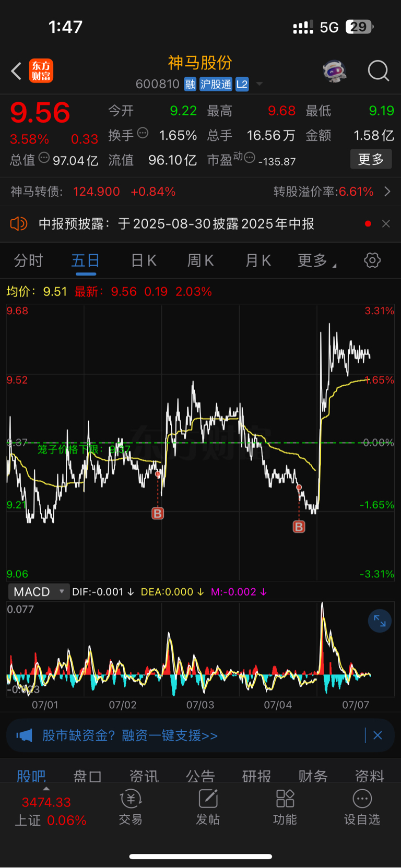This screenshot has height=868, width=401.
Task: Tap the search magnifier icon
Action: (x=379, y=70)
